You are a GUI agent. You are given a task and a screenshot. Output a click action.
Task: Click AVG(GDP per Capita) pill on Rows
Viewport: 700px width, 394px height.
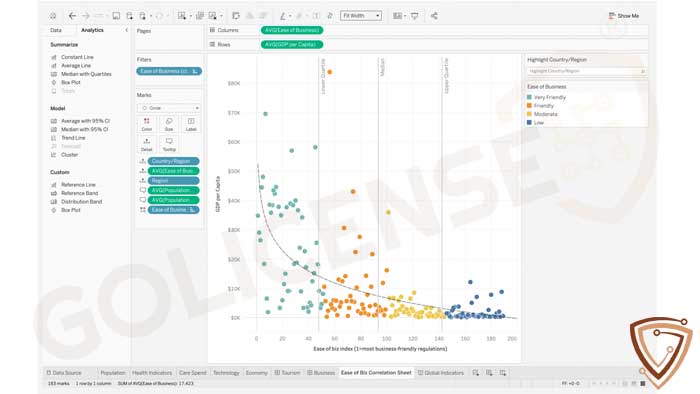coord(292,45)
